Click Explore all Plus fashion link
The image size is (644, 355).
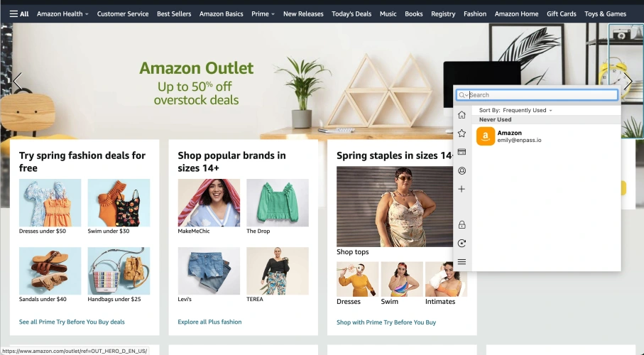pos(209,322)
